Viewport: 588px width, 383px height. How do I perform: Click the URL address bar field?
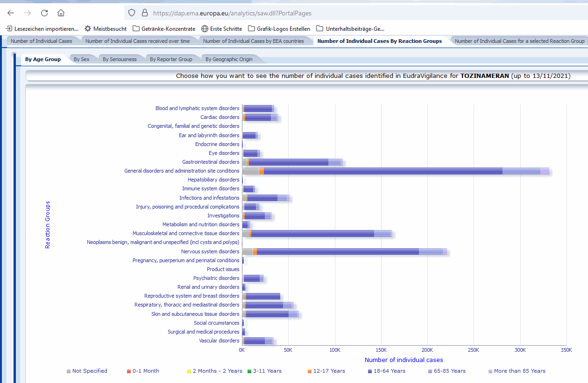click(x=327, y=13)
